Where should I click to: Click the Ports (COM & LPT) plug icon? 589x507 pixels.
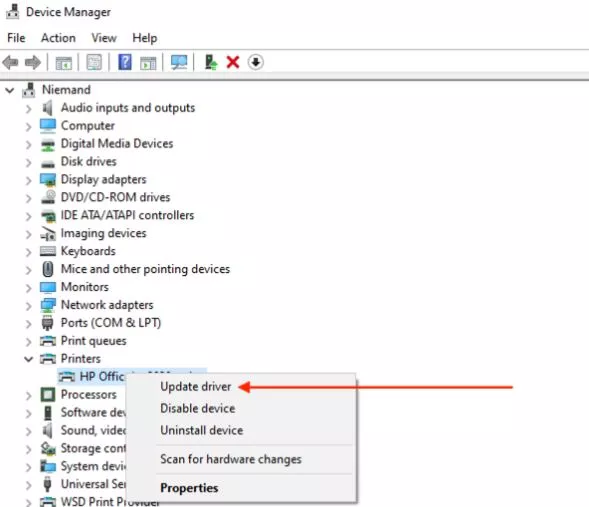48,323
